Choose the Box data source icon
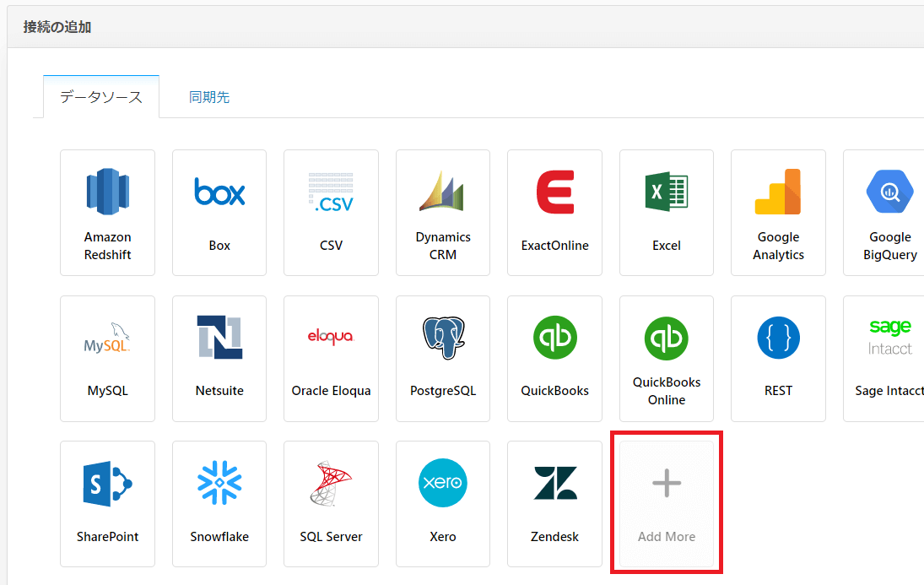The width and height of the screenshot is (924, 585). [x=219, y=192]
